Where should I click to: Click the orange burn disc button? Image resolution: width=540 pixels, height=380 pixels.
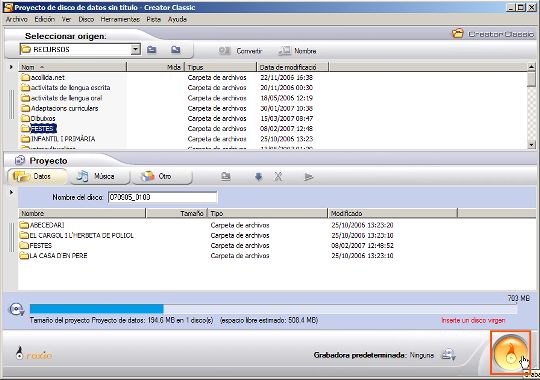pyautogui.click(x=511, y=352)
